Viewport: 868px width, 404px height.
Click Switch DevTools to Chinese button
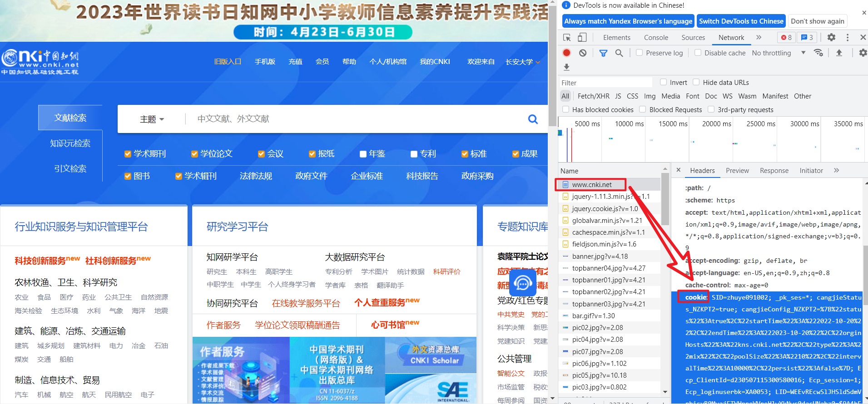click(741, 21)
